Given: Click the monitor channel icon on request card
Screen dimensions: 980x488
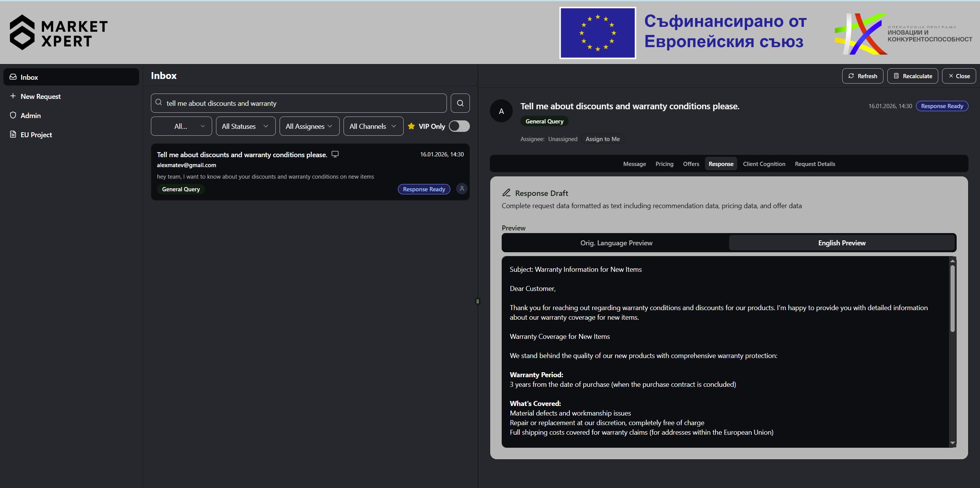Looking at the screenshot, I should 335,154.
